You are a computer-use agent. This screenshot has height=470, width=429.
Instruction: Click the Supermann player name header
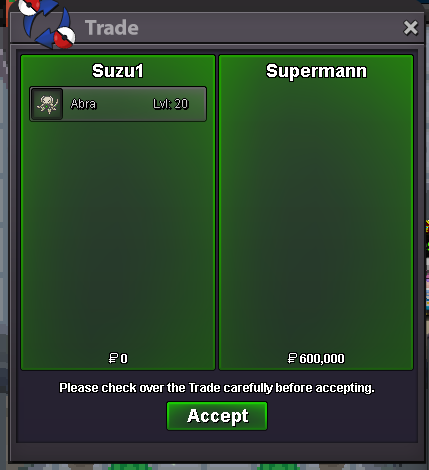(x=316, y=71)
